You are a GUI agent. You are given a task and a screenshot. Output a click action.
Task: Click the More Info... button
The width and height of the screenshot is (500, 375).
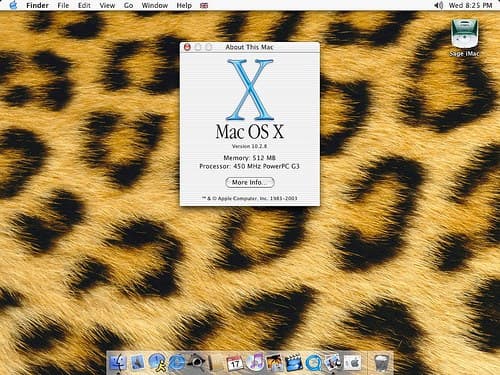[x=250, y=182]
